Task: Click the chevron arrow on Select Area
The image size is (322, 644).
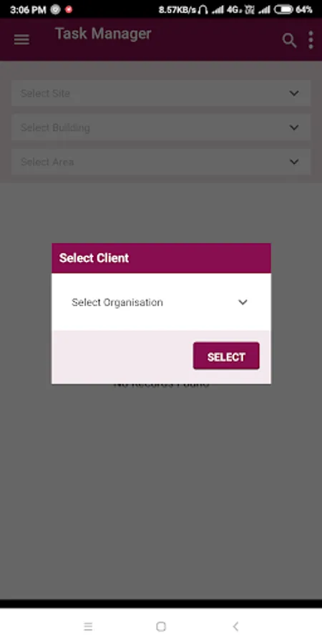Action: pos(294,162)
